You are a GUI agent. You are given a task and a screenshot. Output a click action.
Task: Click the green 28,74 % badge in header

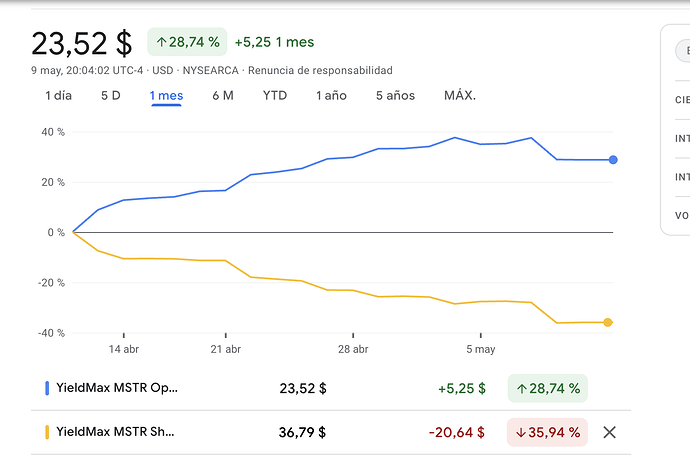(x=187, y=42)
